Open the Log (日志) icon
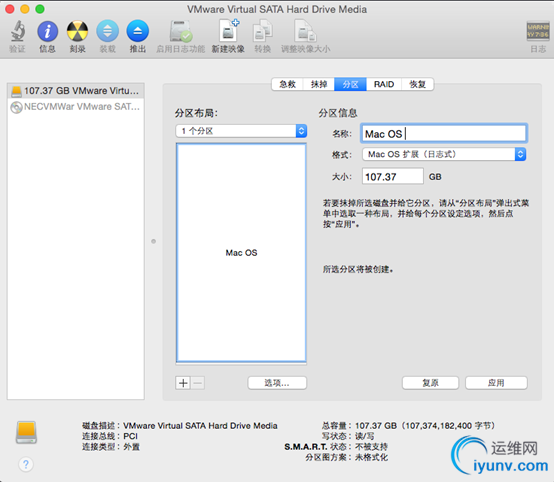The width and height of the screenshot is (554, 482). click(538, 31)
